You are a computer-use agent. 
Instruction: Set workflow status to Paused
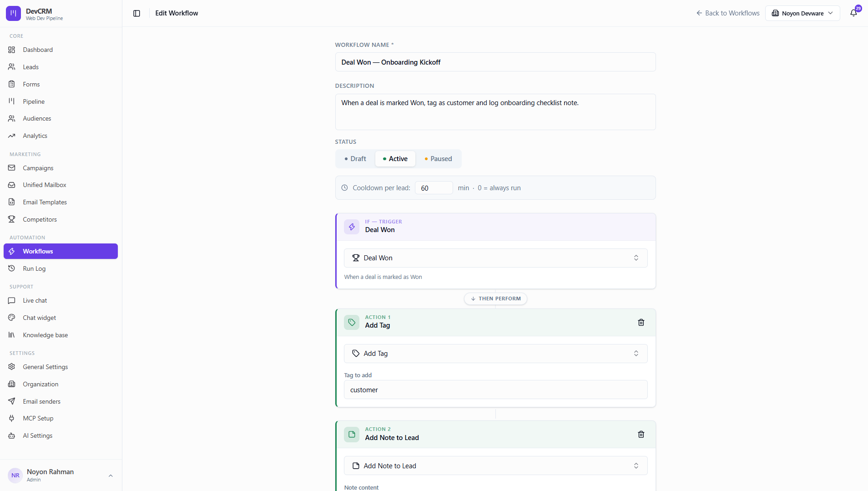[x=438, y=159]
